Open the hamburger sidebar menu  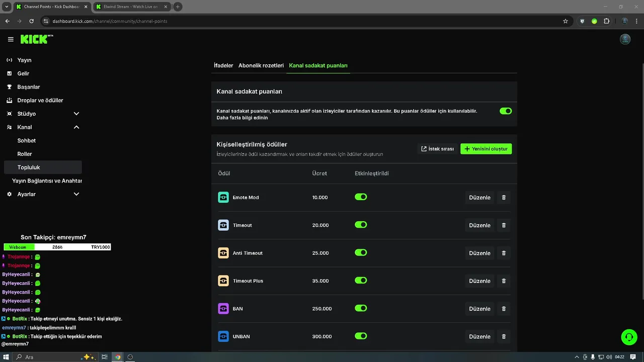tap(11, 39)
